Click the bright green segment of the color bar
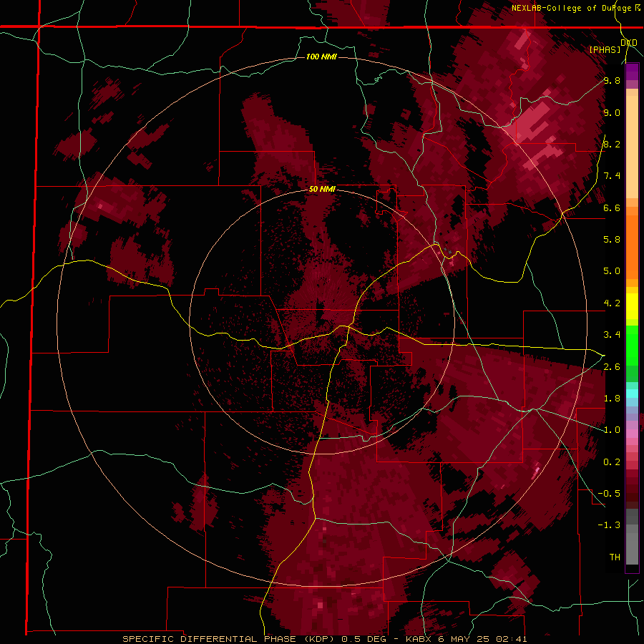The height and width of the screenshot is (644, 644). tap(632, 345)
